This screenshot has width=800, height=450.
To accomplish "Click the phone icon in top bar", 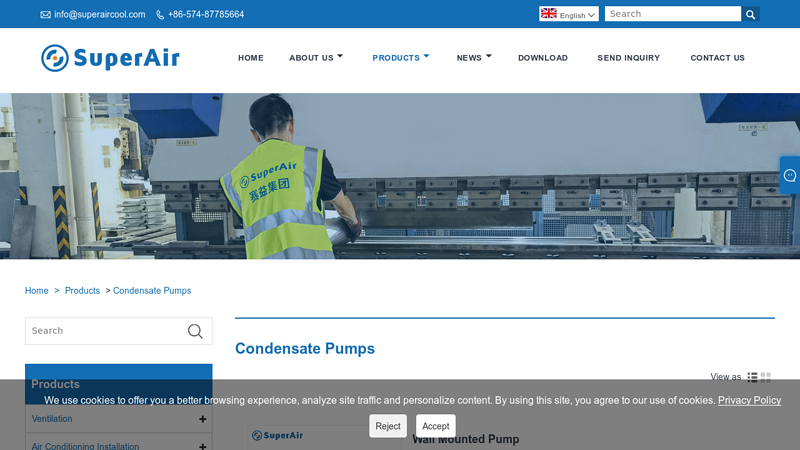I will point(160,15).
